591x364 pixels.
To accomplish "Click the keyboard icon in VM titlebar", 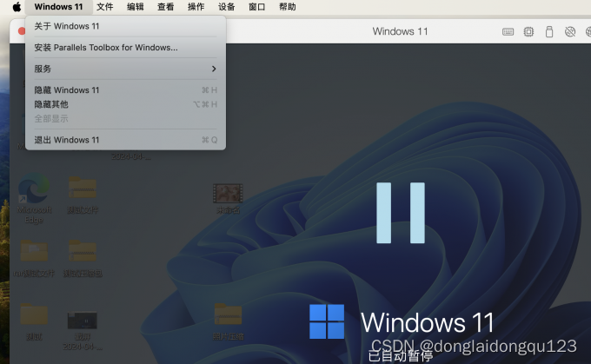I will coord(508,31).
